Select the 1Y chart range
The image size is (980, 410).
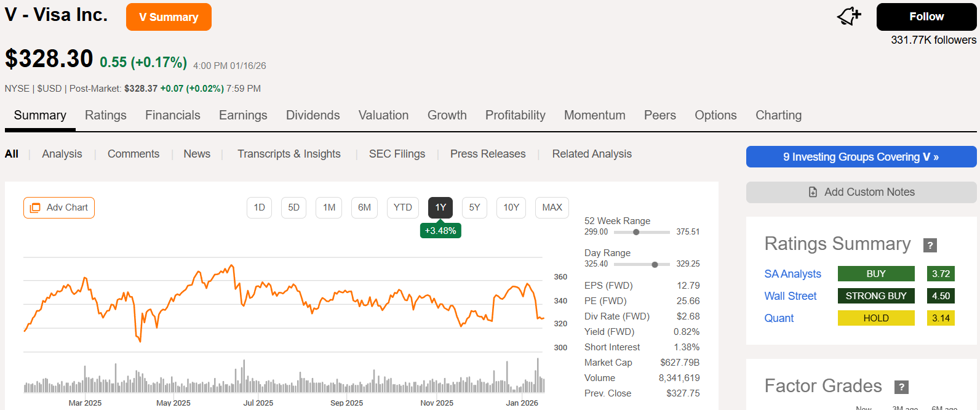coord(440,207)
